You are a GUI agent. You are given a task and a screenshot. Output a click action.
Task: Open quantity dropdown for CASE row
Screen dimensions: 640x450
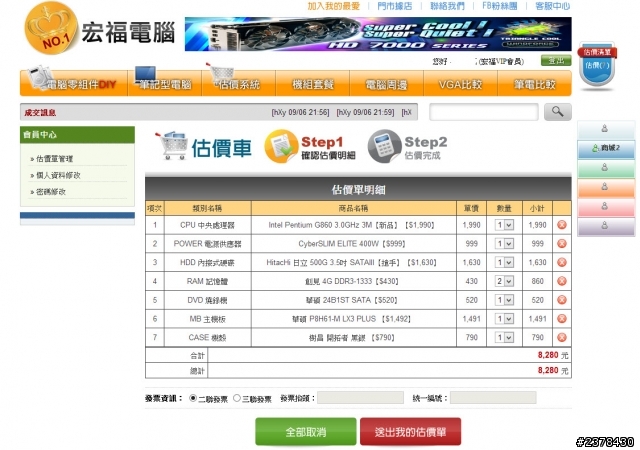(504, 338)
